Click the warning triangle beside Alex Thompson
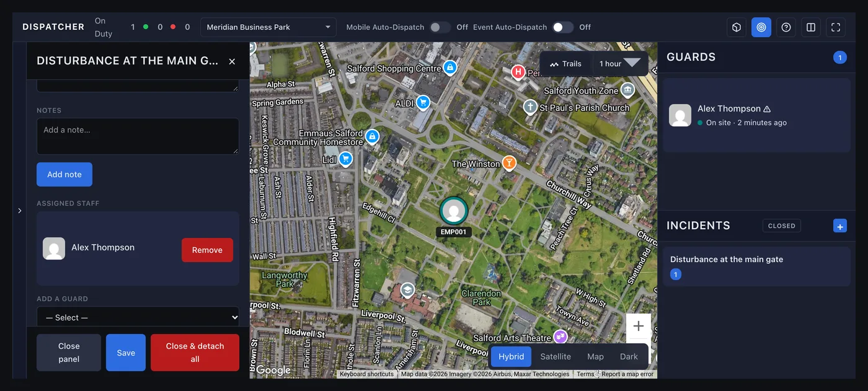The height and width of the screenshot is (391, 868). point(767,108)
